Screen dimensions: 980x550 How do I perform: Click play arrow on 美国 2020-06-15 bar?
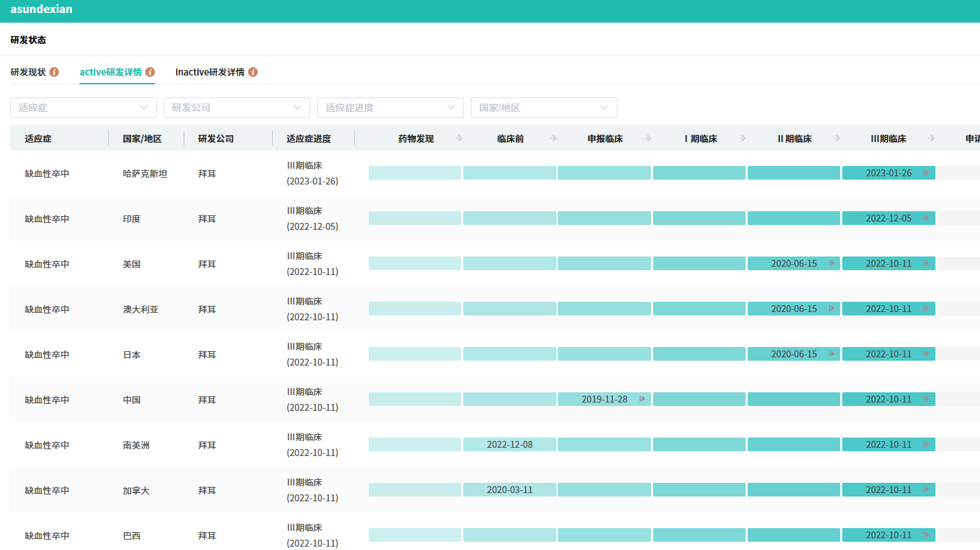(832, 263)
